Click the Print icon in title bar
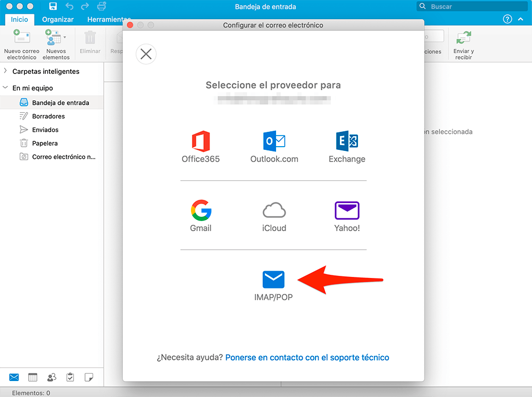The width and height of the screenshot is (532, 397). coord(102,6)
